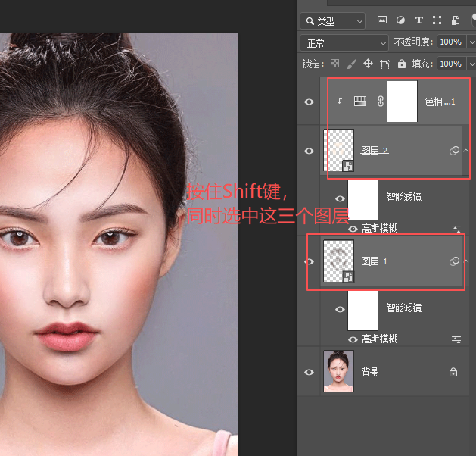Select the 背景 layer thumbnail

point(338,372)
